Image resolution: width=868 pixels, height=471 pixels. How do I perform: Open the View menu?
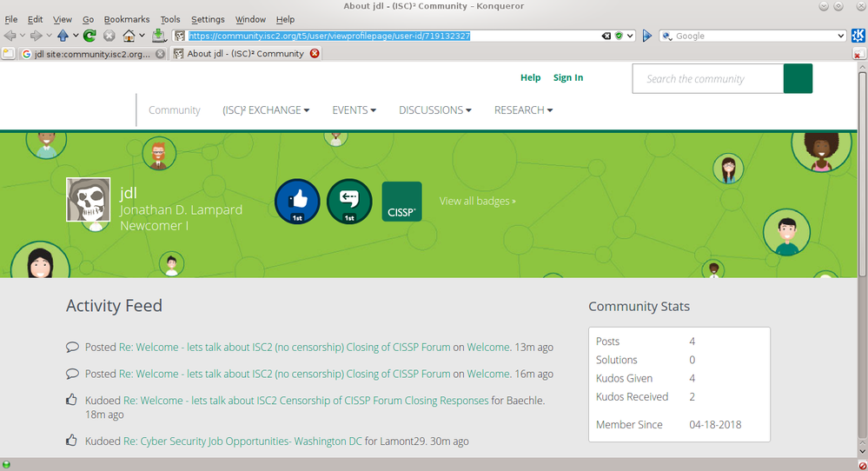63,19
